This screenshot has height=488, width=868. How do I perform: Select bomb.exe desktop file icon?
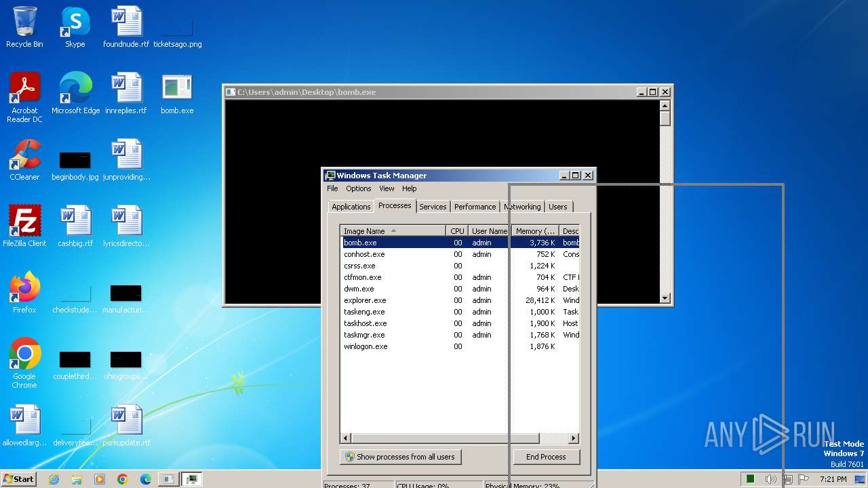tap(177, 94)
